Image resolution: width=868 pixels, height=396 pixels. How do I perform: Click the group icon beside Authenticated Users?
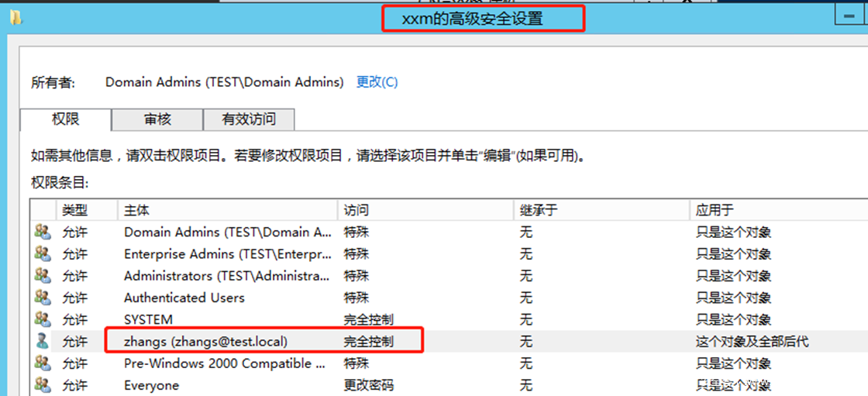[x=42, y=298]
